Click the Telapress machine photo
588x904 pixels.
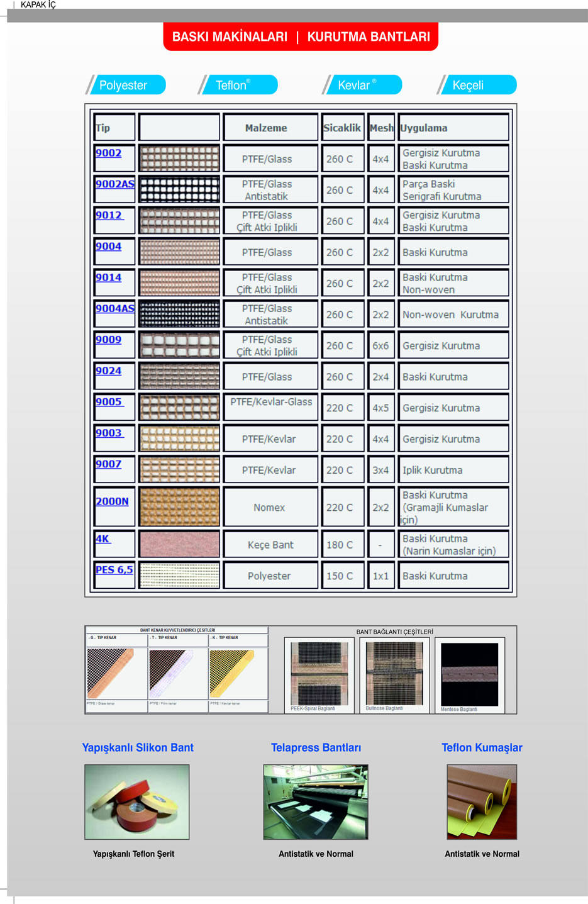click(316, 802)
